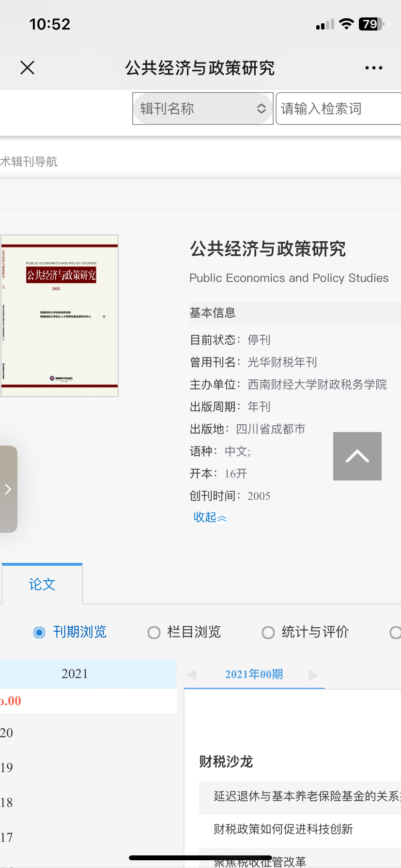Expand the 2021 year in issue list

point(75,674)
